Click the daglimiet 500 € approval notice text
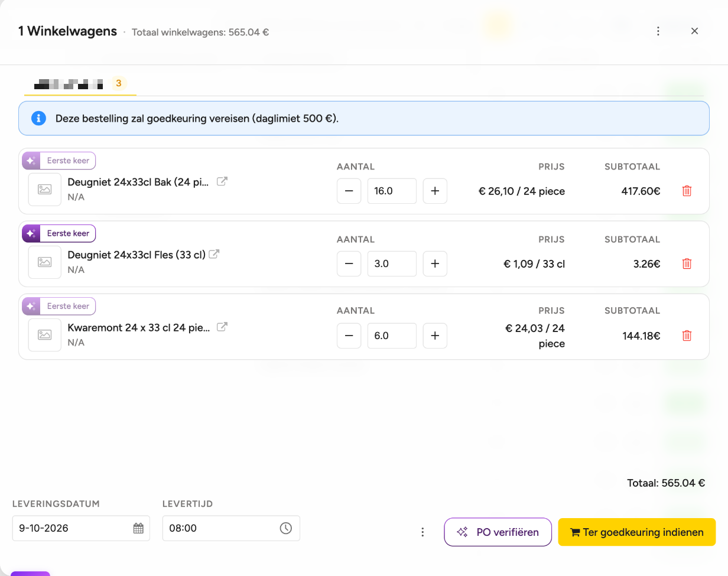Viewport: 728px width, 576px height. 197,118
